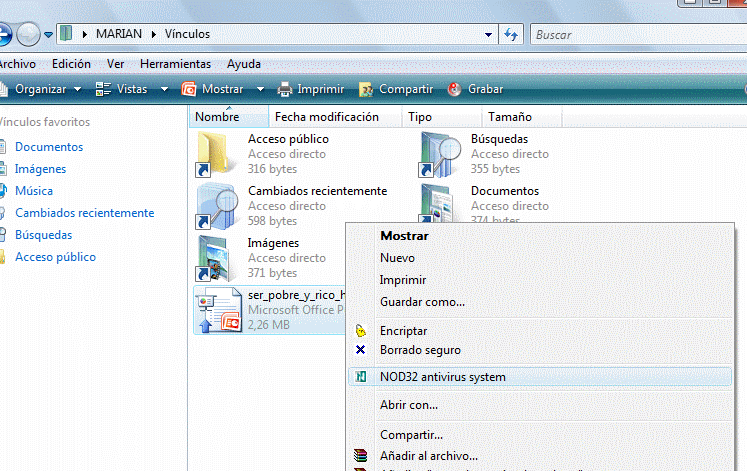Click the forward navigation arrow button
747x471 pixels.
(x=28, y=34)
